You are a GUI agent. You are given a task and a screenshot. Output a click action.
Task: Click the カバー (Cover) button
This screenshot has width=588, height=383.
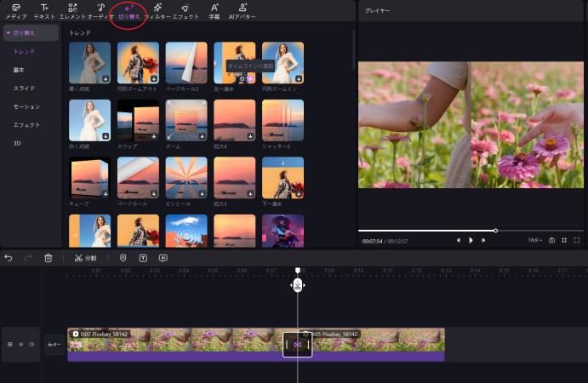[54, 345]
